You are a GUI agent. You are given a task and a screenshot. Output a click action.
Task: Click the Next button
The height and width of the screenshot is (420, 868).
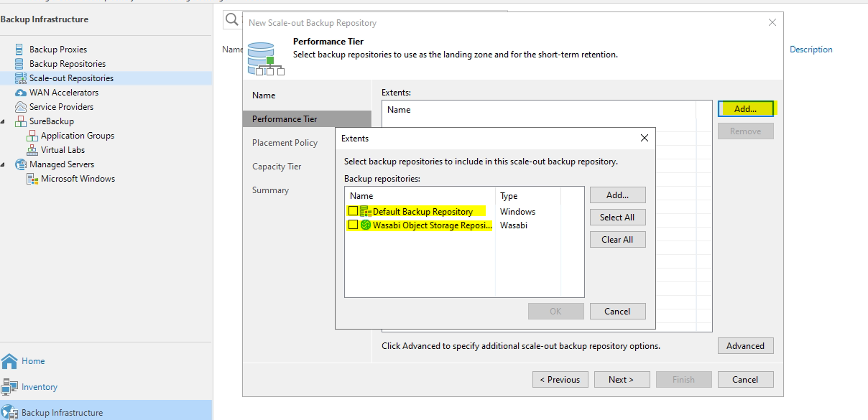coord(622,380)
